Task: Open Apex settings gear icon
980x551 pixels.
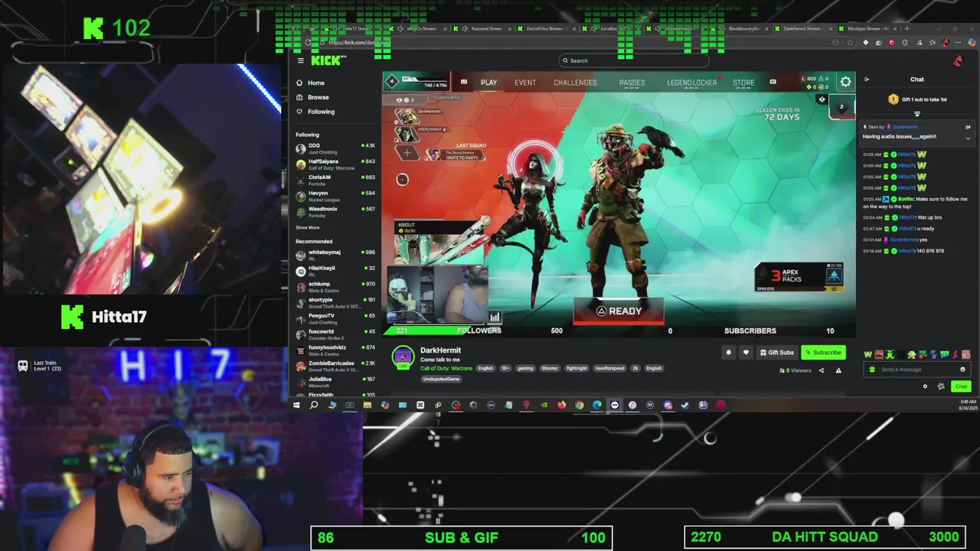Action: pyautogui.click(x=845, y=82)
